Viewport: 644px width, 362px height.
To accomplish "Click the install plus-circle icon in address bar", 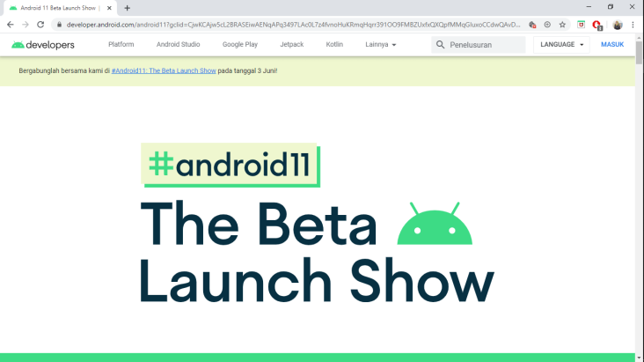I will click(x=547, y=25).
